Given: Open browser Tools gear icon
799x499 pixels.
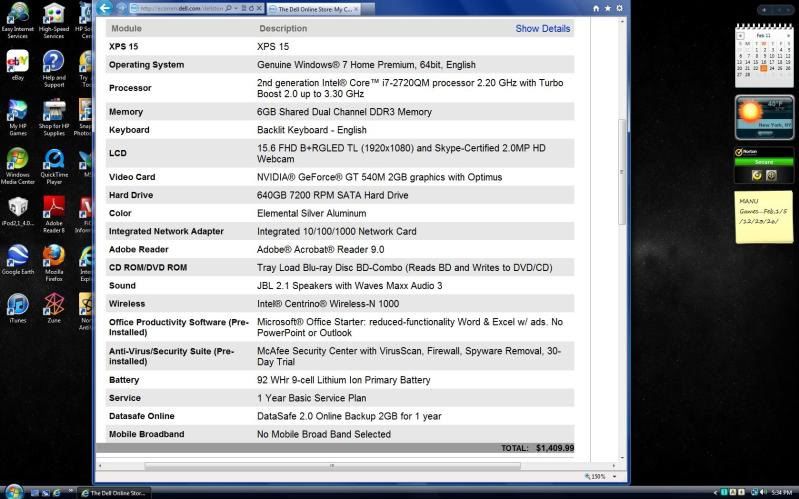Looking at the screenshot, I should point(619,9).
